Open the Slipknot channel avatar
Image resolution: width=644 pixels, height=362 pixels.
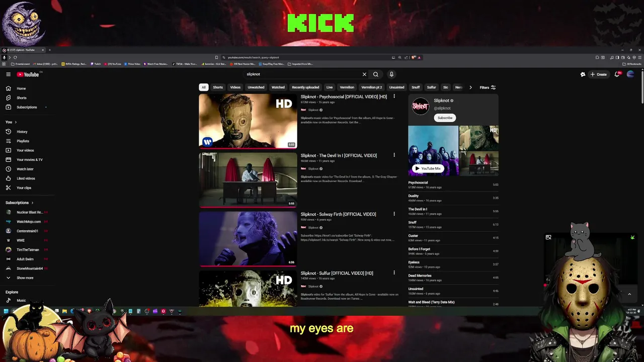coord(421,106)
